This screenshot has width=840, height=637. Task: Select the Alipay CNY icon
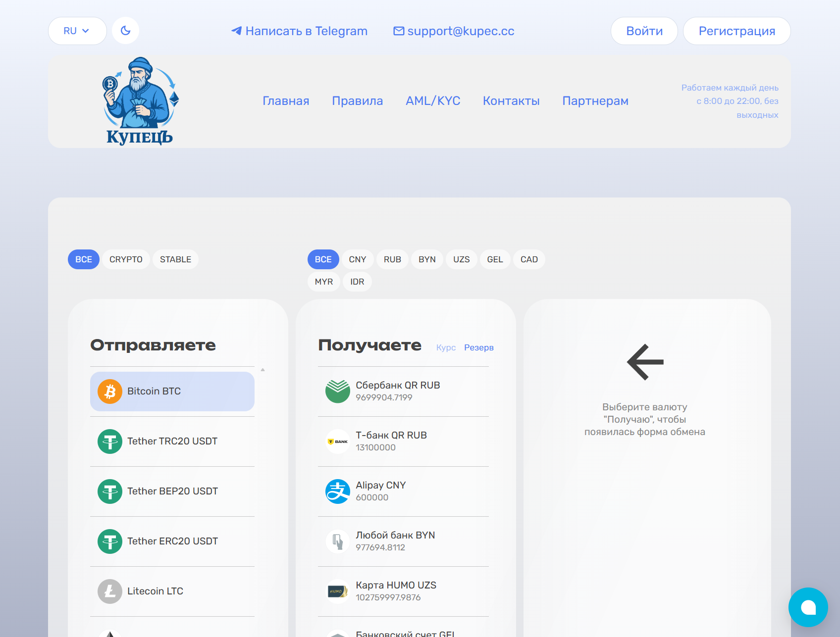click(x=337, y=491)
